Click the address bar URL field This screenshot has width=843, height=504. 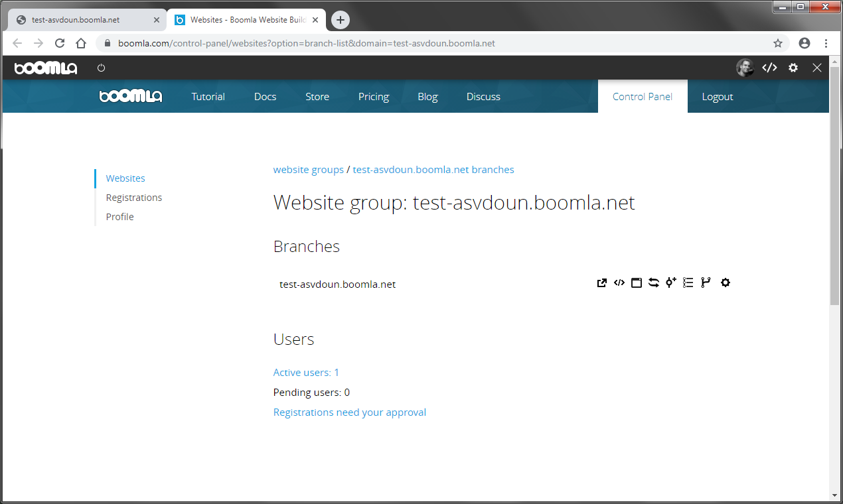(443, 43)
